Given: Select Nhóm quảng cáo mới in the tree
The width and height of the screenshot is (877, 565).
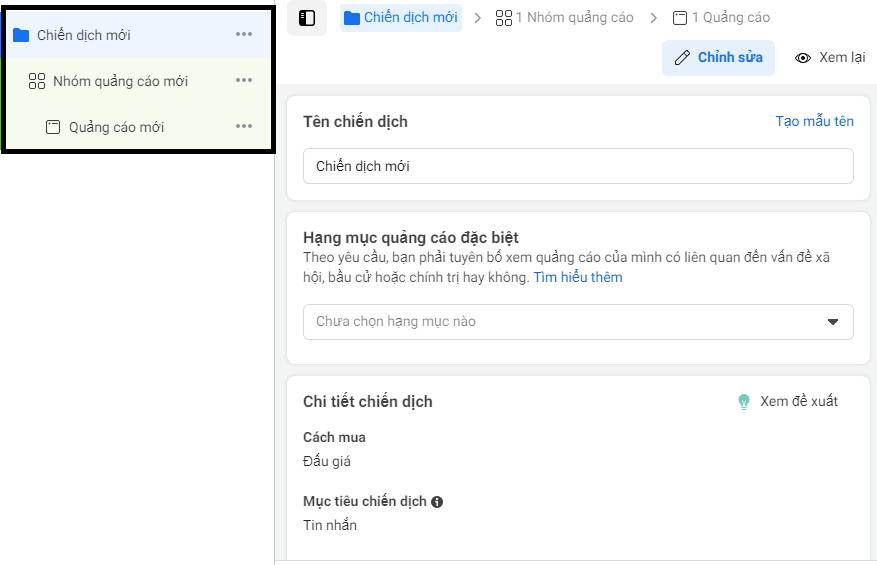Looking at the screenshot, I should coord(139,81).
